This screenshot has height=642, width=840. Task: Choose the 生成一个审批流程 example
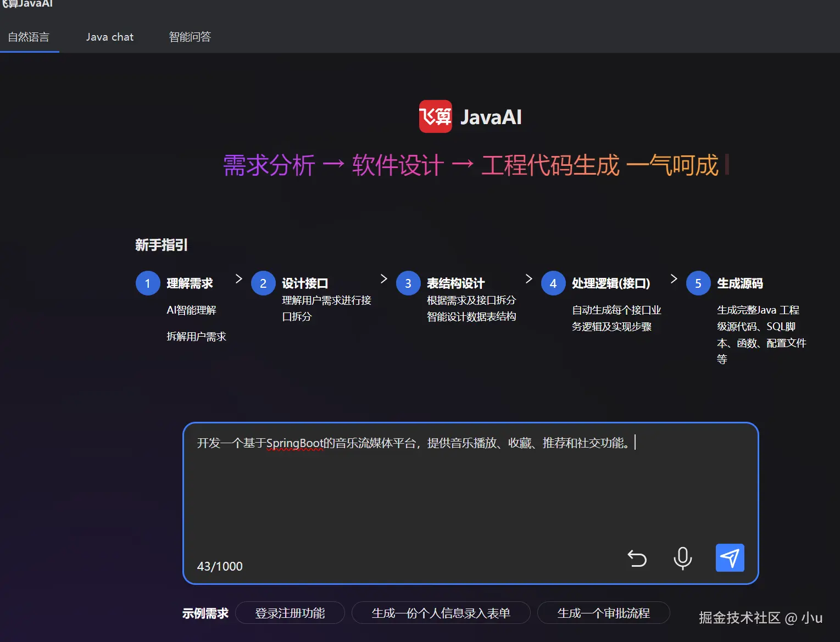click(x=604, y=613)
